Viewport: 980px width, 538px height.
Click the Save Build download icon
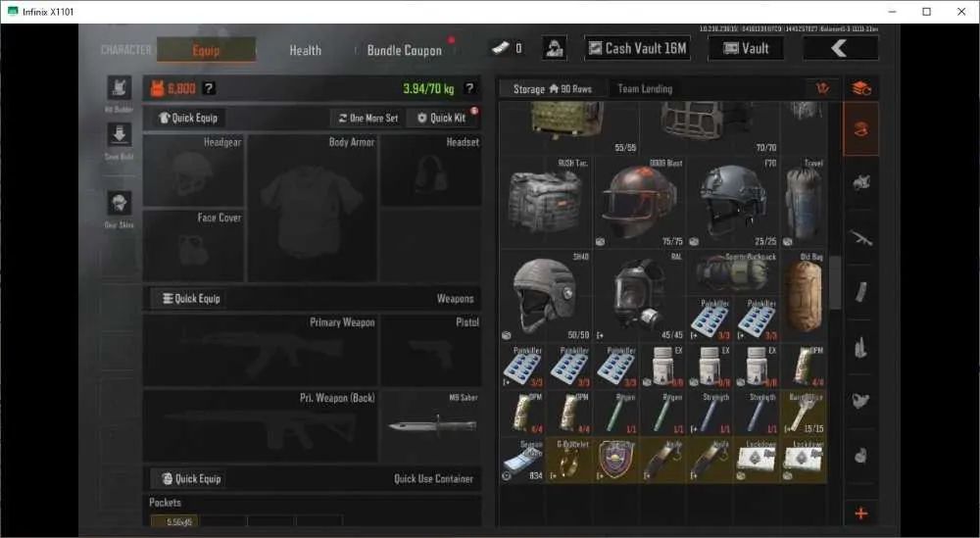[119, 135]
